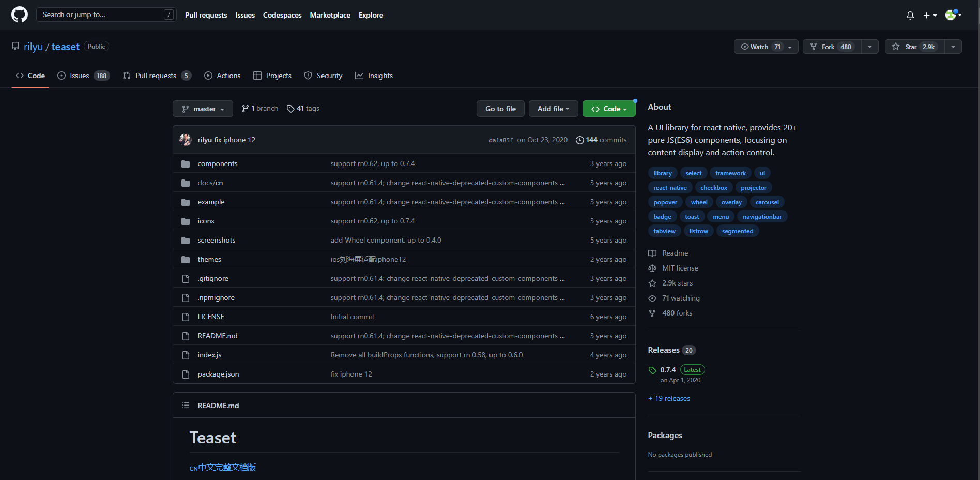The height and width of the screenshot is (480, 980).
Task: Open the Chinese full documentation link
Action: (223, 468)
